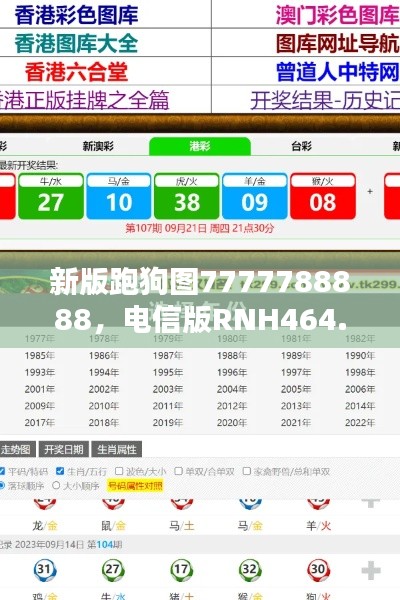Click the yellow 号码属性对照 button
Image resolution: width=400 pixels, height=600 pixels.
(x=135, y=486)
